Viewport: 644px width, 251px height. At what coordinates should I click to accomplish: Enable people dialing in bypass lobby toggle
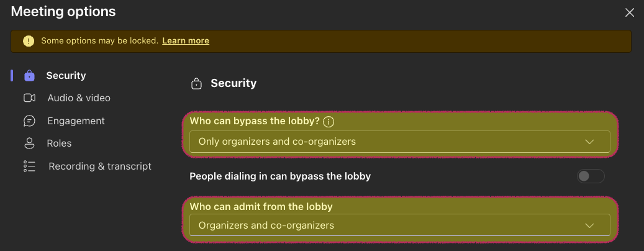(591, 176)
